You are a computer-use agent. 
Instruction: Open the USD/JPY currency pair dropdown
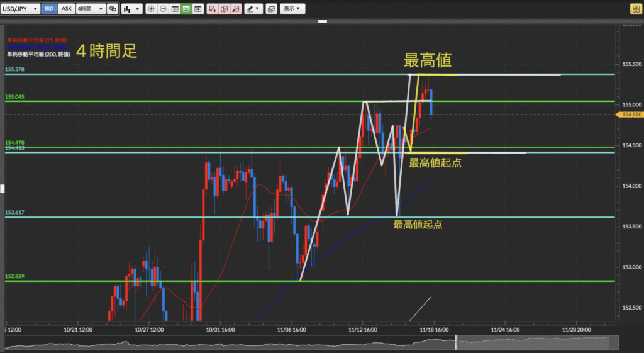coord(21,9)
